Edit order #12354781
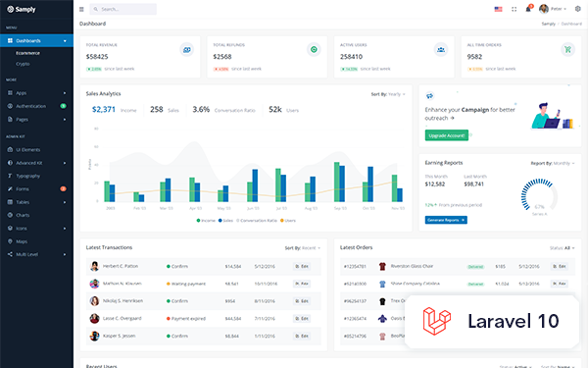The width and height of the screenshot is (588, 368). tap(560, 266)
